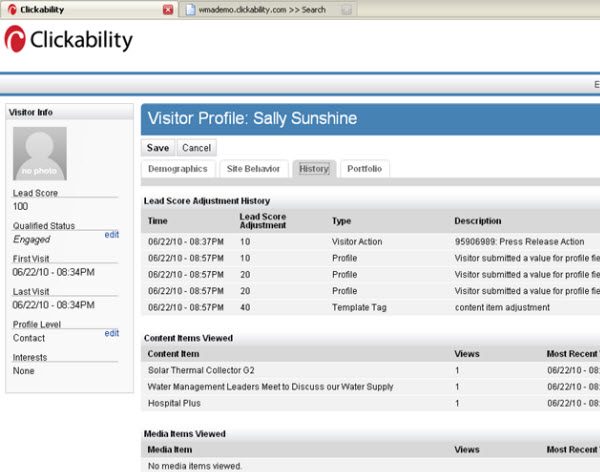Click the Content Item column header
This screenshot has height=472, width=600.
173,354
